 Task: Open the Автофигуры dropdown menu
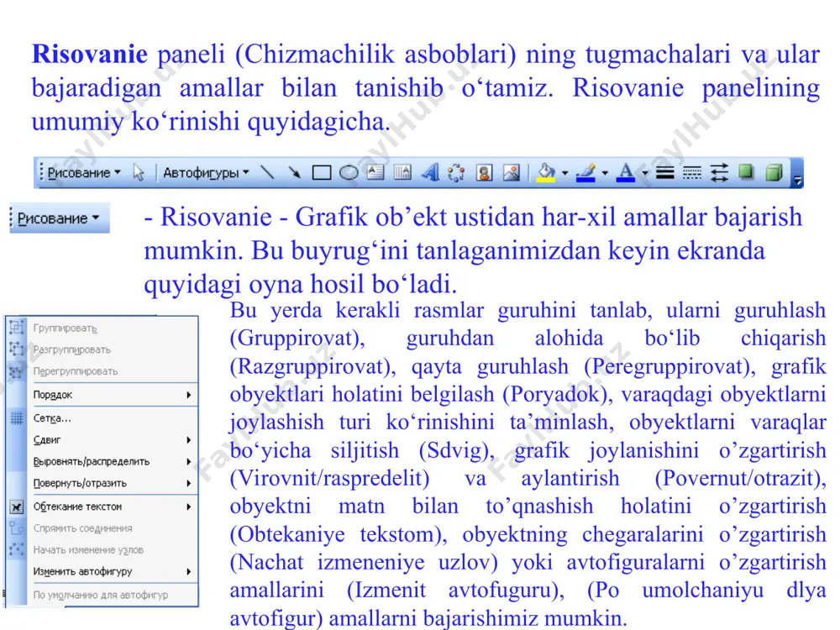(207, 172)
